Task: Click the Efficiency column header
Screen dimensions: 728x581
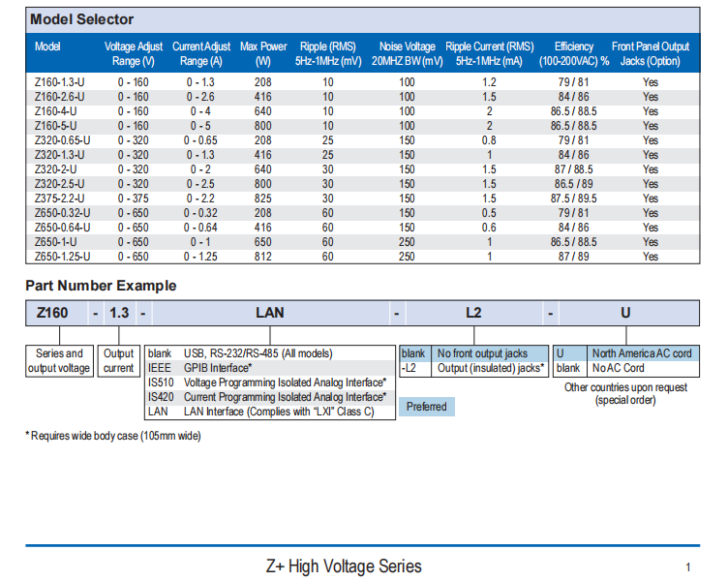Action: [x=574, y=53]
